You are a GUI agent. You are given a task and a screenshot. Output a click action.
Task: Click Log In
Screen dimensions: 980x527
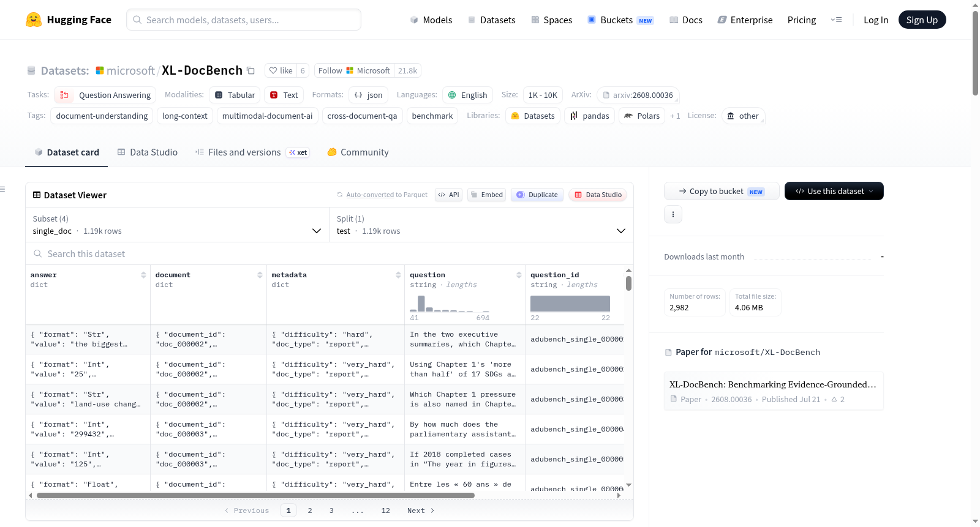[x=876, y=20]
